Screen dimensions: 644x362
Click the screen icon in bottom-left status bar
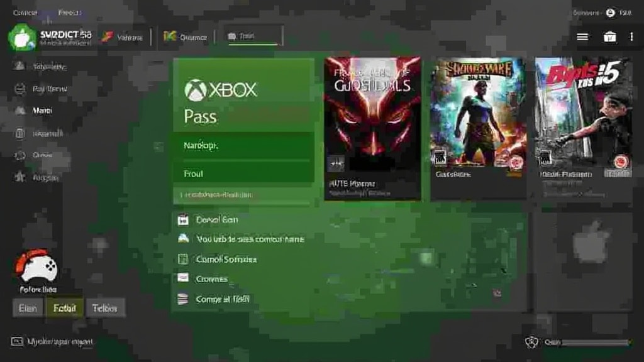pyautogui.click(x=17, y=341)
